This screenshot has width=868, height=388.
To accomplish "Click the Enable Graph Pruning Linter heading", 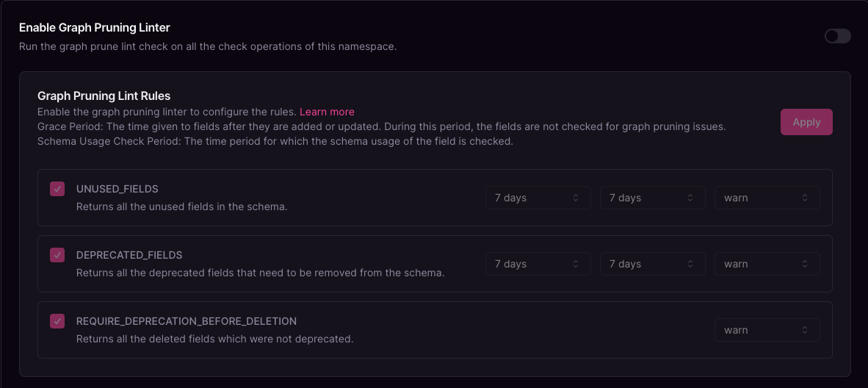I will (x=95, y=27).
